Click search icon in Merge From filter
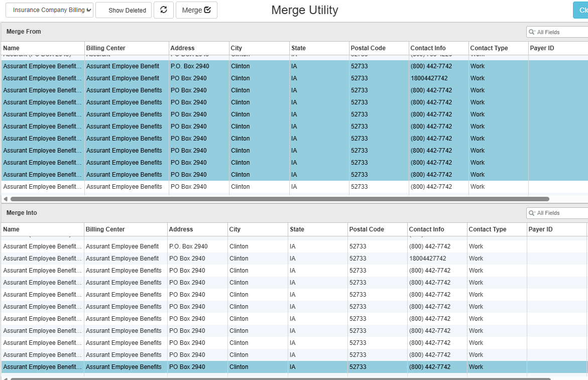588x380 pixels. [x=532, y=32]
